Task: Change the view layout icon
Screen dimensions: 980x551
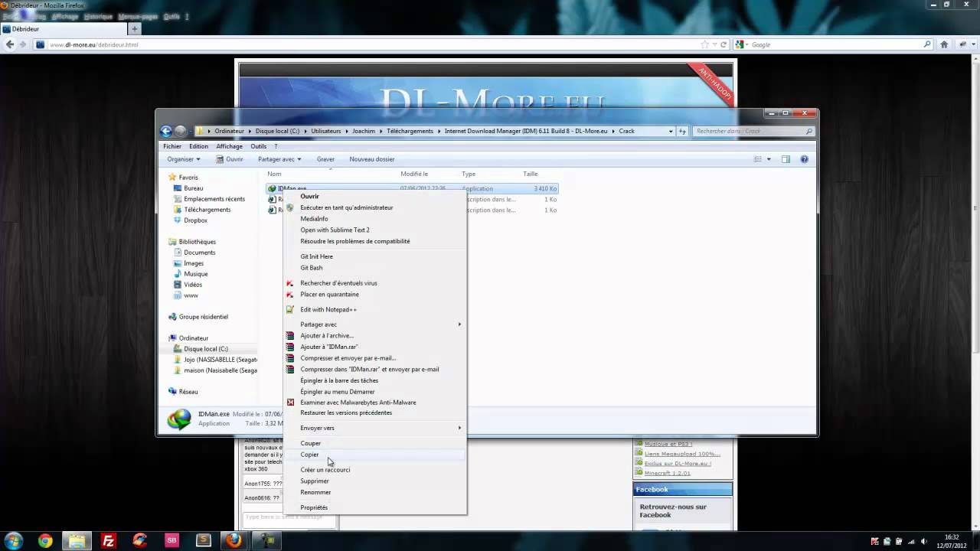Action: [x=758, y=159]
